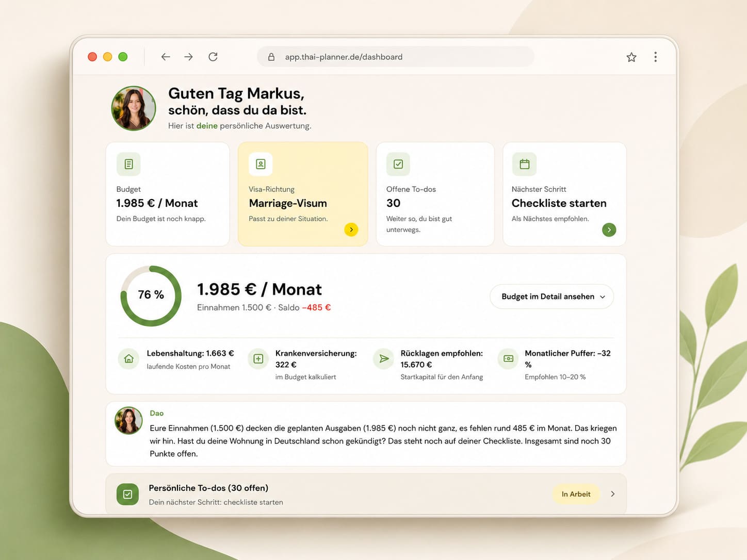Click the paper plane icon beside Rücklagen
This screenshot has width=747, height=560.
pyautogui.click(x=384, y=359)
